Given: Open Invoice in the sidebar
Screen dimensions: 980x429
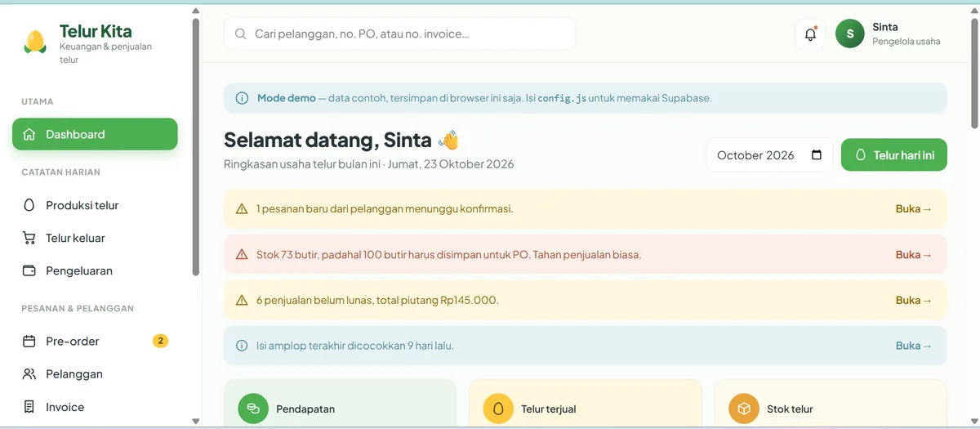Looking at the screenshot, I should [95, 407].
